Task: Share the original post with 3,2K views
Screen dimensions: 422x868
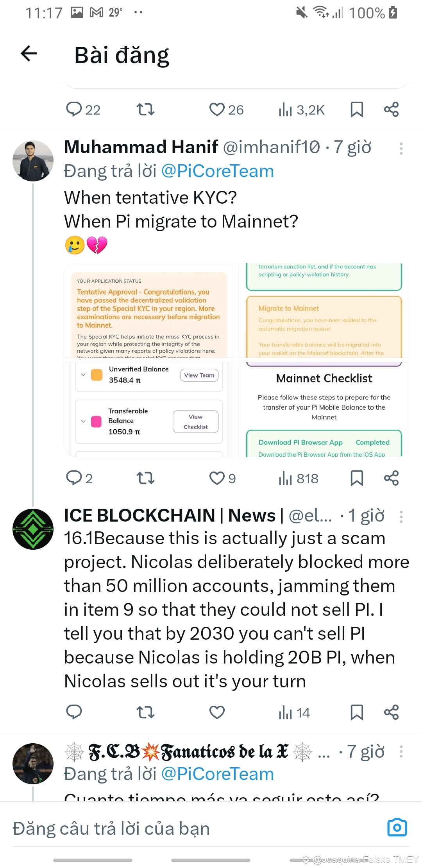Action: point(391,109)
